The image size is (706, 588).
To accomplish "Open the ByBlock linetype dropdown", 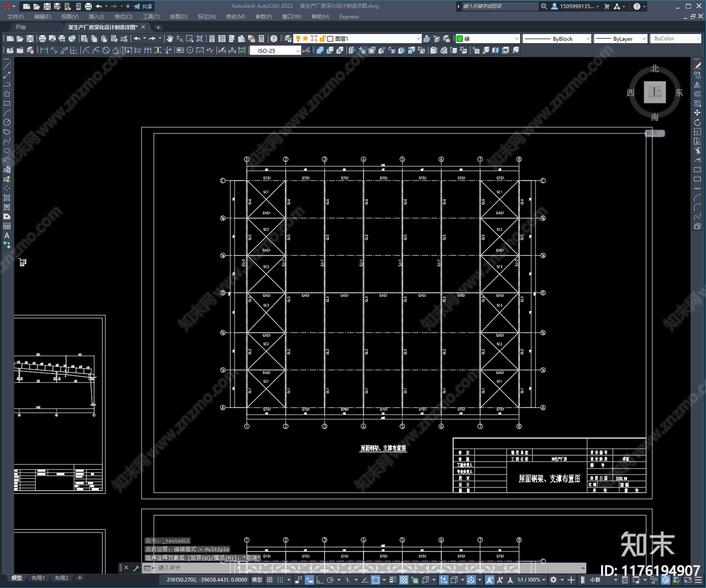I will point(557,39).
